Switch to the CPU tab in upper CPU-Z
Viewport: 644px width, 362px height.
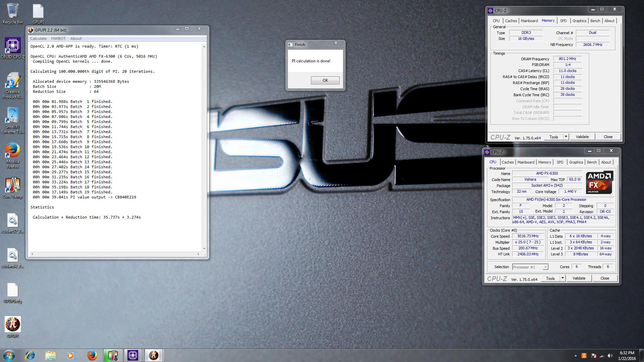496,21
